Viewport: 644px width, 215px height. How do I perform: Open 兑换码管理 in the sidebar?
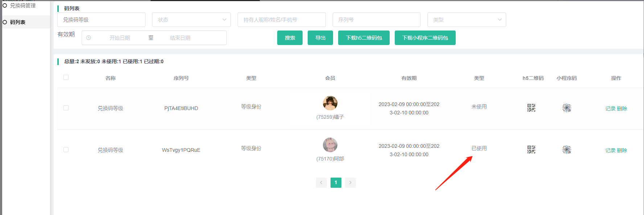[x=22, y=5]
